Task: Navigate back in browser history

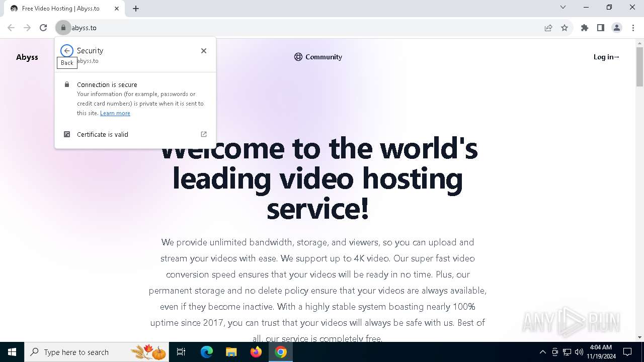Action: click(11, 28)
